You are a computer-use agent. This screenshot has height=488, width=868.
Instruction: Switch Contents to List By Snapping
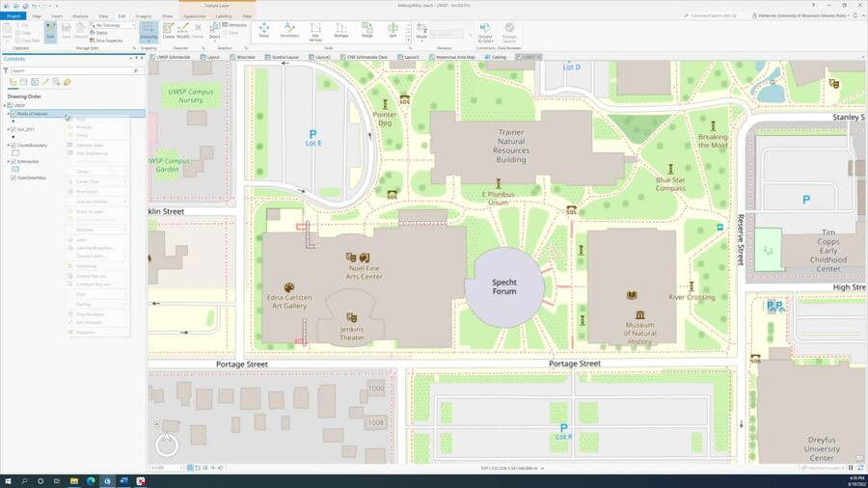click(57, 82)
